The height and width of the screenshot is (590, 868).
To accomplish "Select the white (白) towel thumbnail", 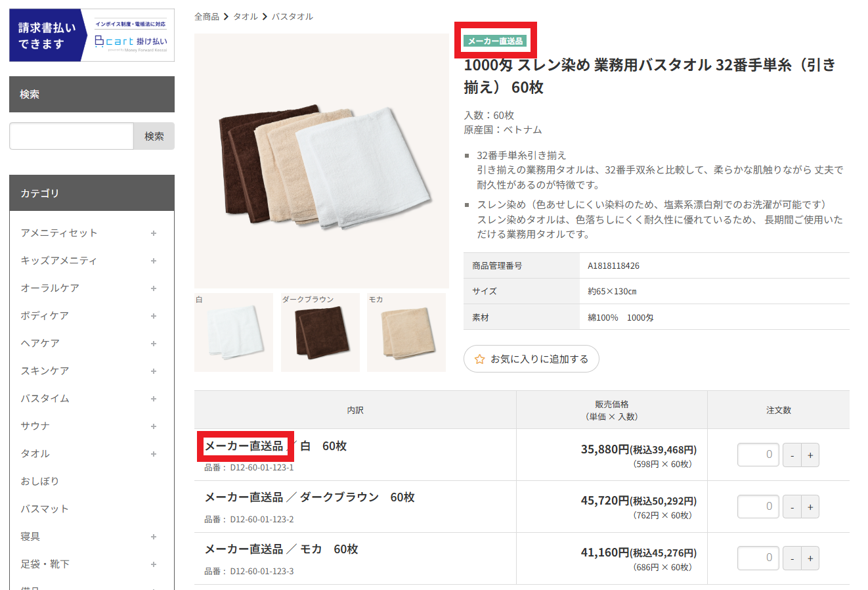I will pyautogui.click(x=234, y=332).
